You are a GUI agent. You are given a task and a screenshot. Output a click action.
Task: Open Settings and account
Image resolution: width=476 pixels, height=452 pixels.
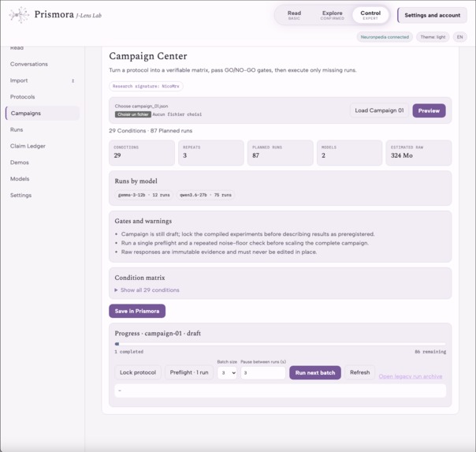433,15
